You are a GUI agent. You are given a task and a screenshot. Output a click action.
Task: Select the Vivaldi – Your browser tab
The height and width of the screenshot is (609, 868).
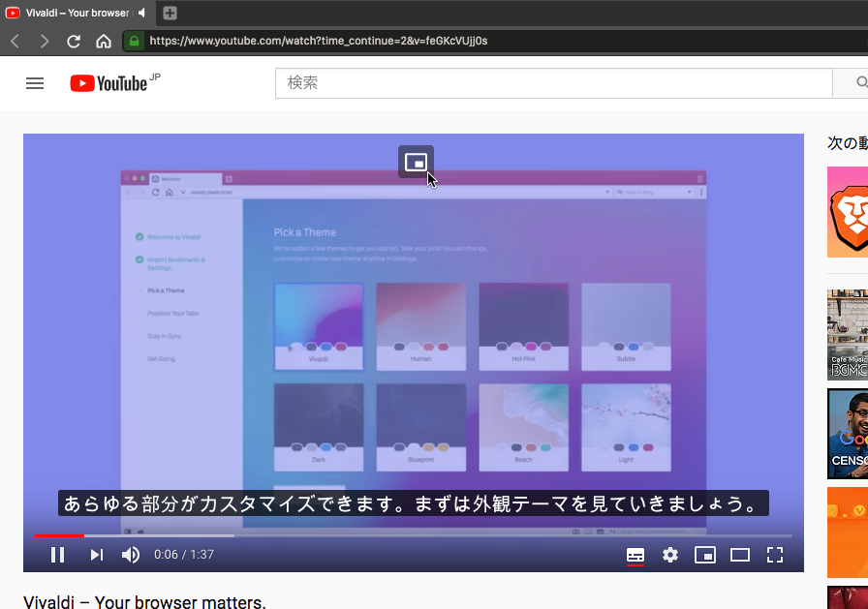(77, 13)
